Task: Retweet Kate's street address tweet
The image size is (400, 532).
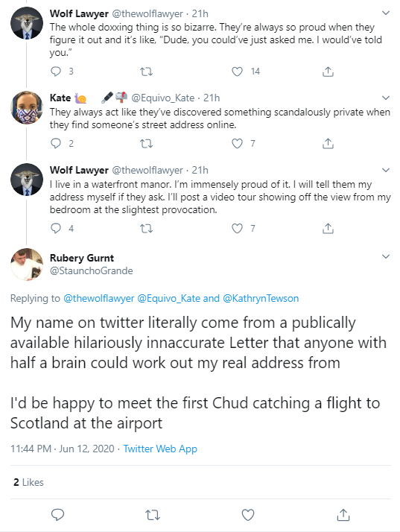Action: click(146, 144)
